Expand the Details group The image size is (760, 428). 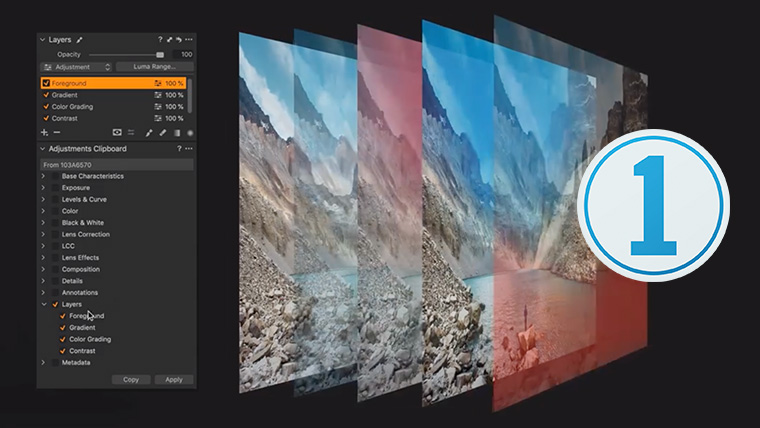tap(43, 281)
